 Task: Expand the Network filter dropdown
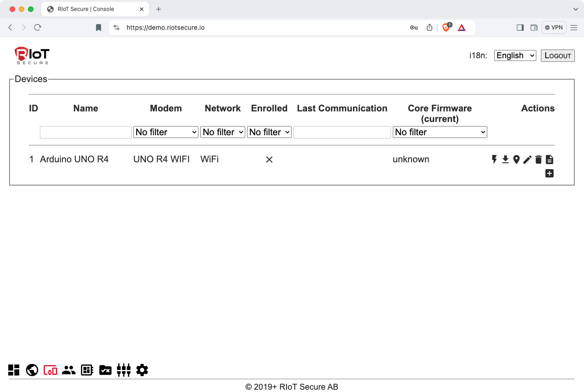pyautogui.click(x=223, y=132)
